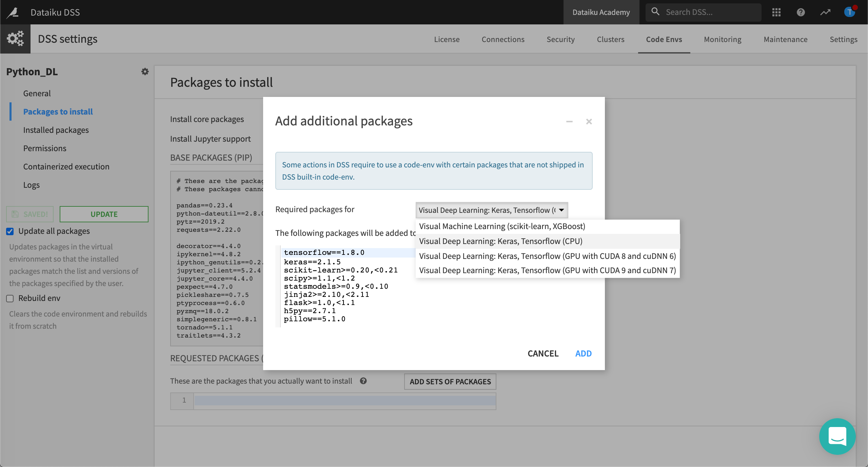Select the Code Envs tab
The image size is (868, 467).
[664, 39]
